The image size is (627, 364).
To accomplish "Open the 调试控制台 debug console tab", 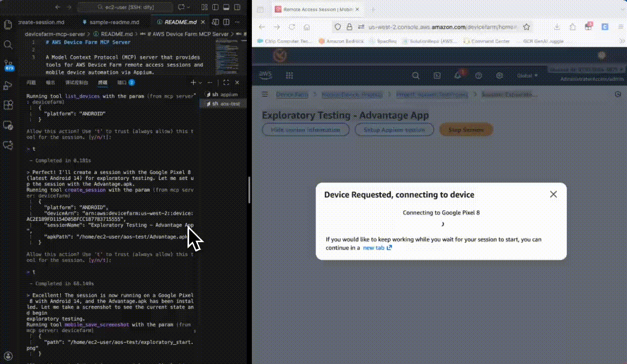I will [77, 82].
